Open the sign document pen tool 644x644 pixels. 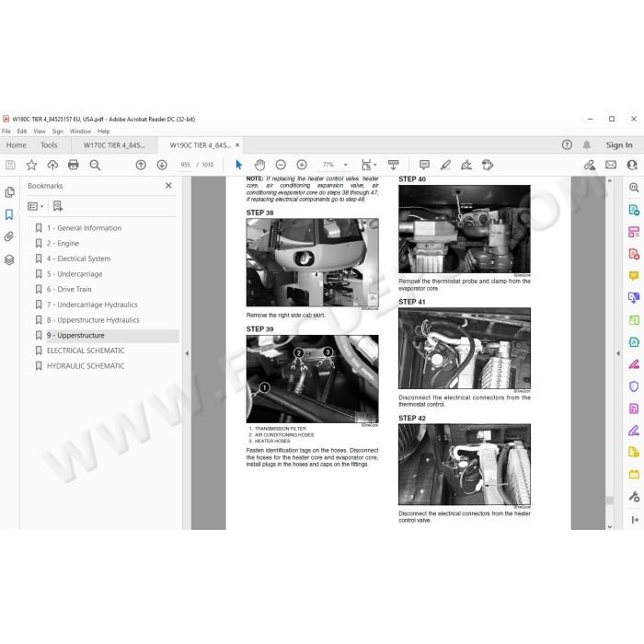coord(466,165)
